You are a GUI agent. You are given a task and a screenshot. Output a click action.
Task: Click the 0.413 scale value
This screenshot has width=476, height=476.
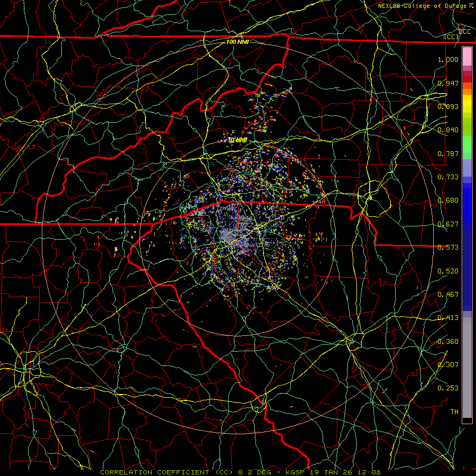pyautogui.click(x=448, y=318)
